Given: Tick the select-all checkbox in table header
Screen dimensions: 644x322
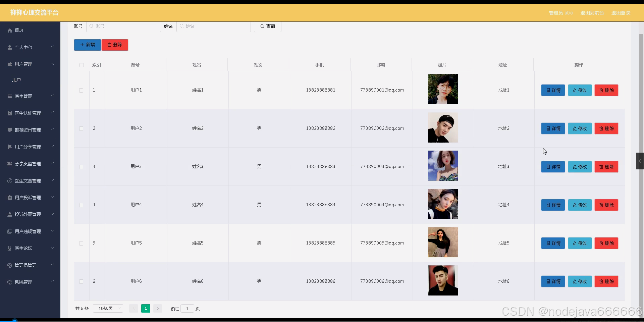Looking at the screenshot, I should 82,65.
